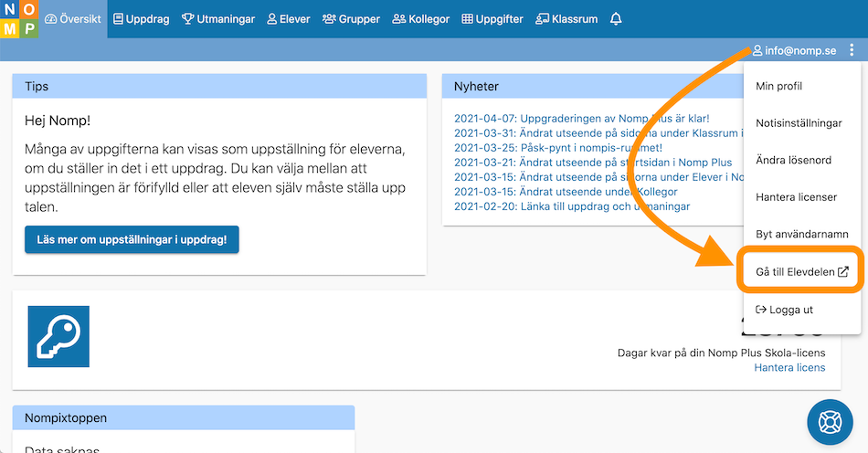This screenshot has width=868, height=453.
Task: Open news 2021-04-07 Uppgraderingen av Nomp Plus
Action: click(582, 119)
